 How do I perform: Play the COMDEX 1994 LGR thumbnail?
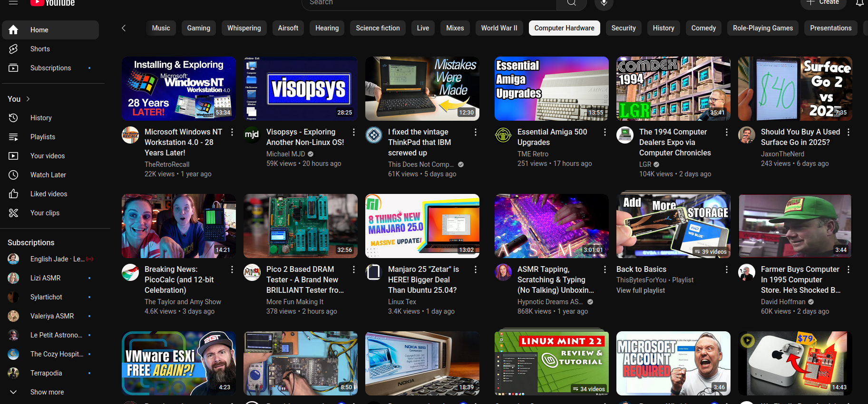[673, 88]
